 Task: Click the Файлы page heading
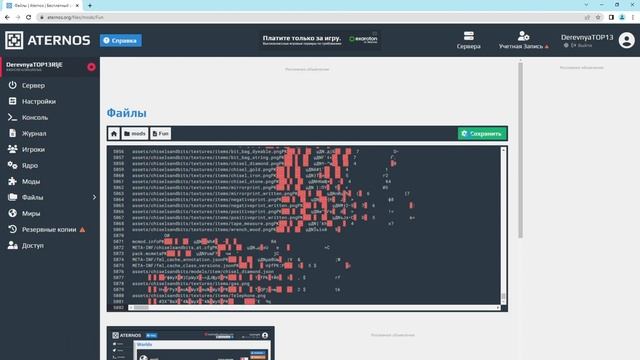[127, 113]
